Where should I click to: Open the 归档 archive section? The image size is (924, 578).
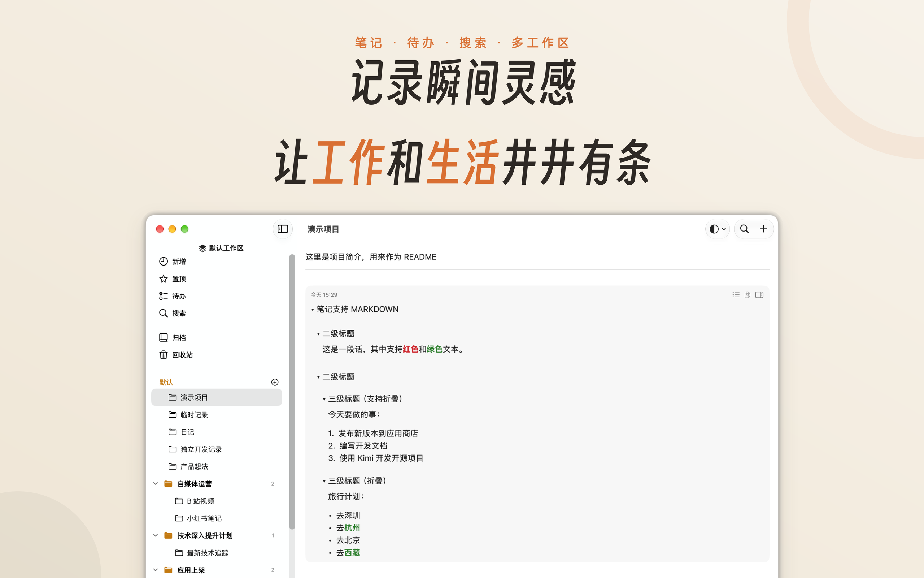click(217, 337)
